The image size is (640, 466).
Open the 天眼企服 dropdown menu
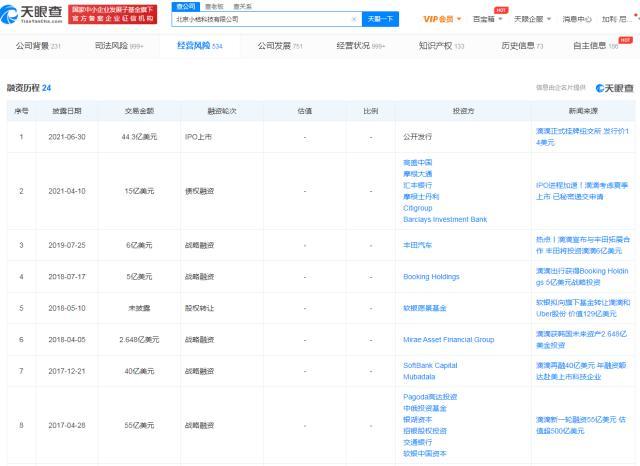coord(532,19)
